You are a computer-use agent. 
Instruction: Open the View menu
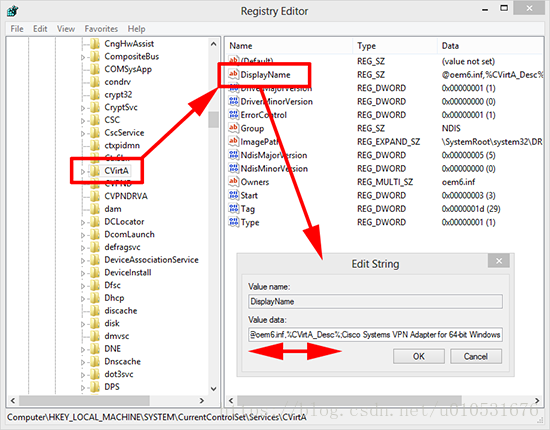click(x=66, y=29)
